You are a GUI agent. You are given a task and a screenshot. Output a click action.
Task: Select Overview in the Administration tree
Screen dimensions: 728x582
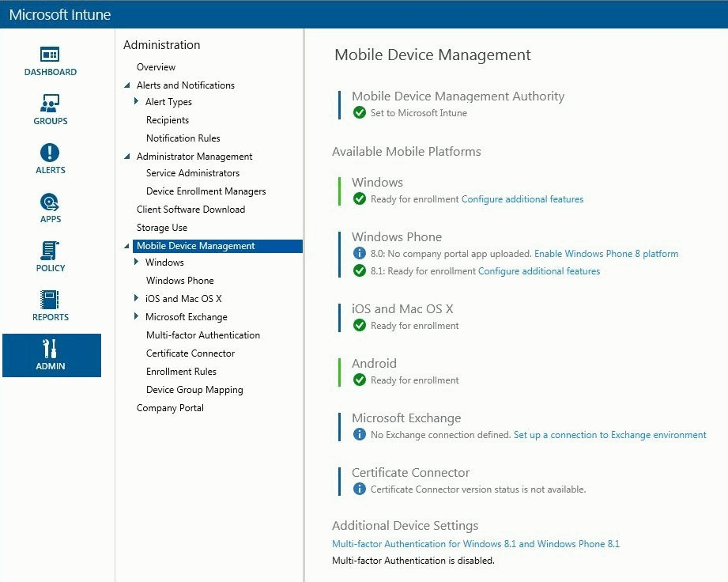[x=156, y=67]
